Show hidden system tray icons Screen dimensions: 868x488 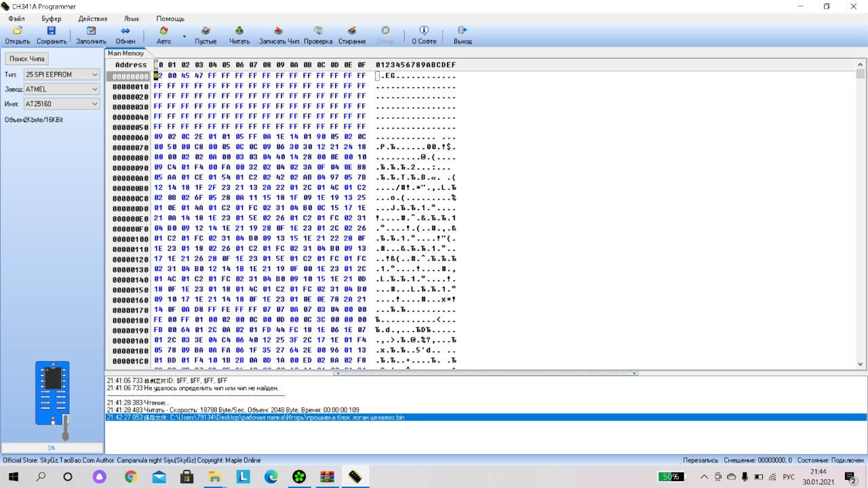(x=704, y=477)
